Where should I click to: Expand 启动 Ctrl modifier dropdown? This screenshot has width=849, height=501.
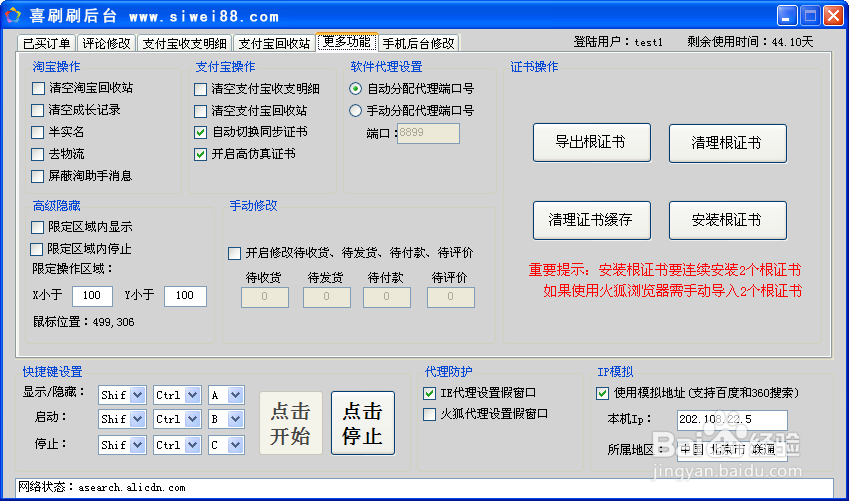click(x=193, y=419)
